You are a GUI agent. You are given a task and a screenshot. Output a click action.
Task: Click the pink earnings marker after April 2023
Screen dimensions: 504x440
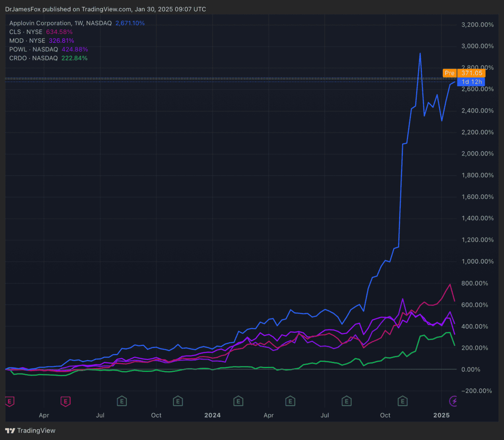[x=66, y=401]
